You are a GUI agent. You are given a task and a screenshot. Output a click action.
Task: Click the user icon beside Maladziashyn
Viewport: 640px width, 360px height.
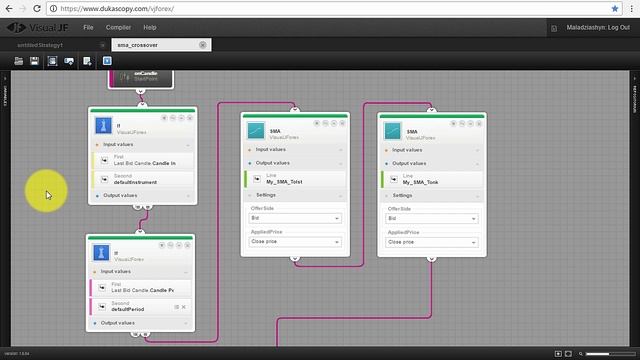coord(554,28)
